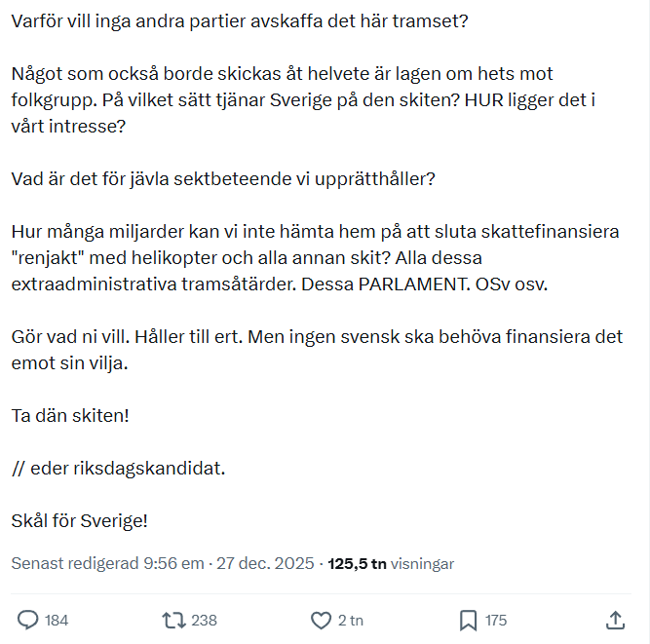Click the line "Ta dän skiten!"
The image size is (650, 644).
[x=70, y=415]
